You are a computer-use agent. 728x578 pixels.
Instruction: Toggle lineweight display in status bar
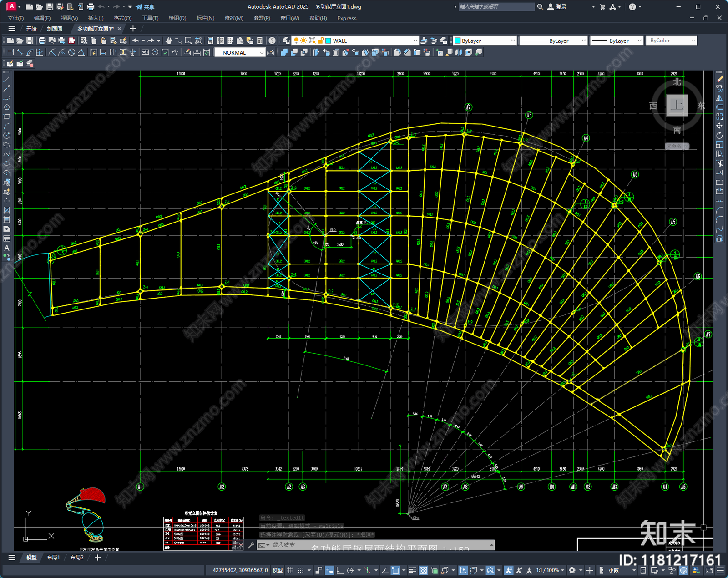tap(413, 570)
